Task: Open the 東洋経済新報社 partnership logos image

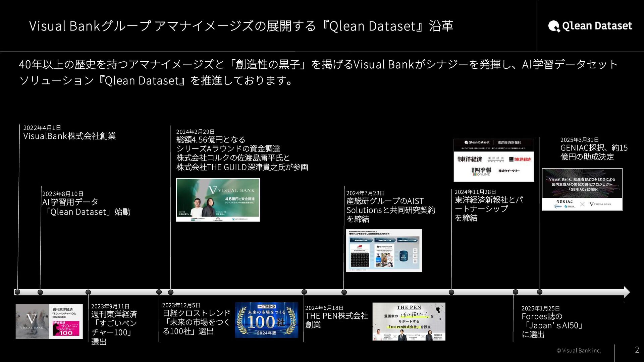Action: tap(494, 160)
